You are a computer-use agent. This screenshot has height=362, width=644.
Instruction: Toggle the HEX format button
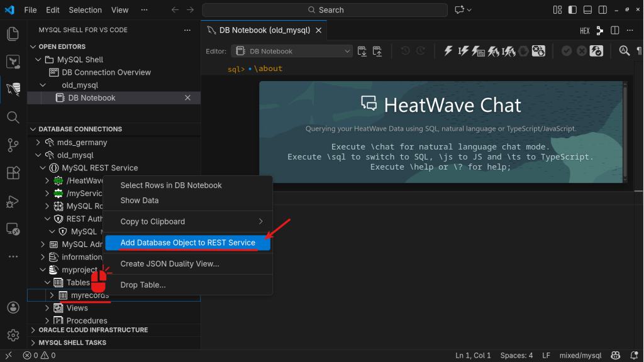[584, 31]
